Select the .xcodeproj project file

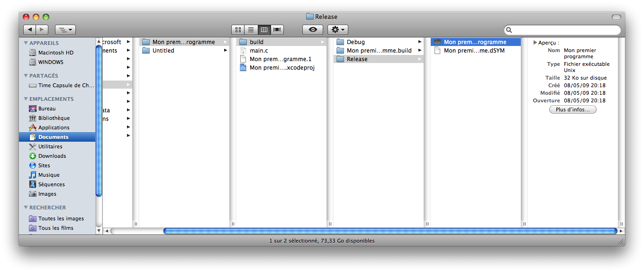coord(281,68)
